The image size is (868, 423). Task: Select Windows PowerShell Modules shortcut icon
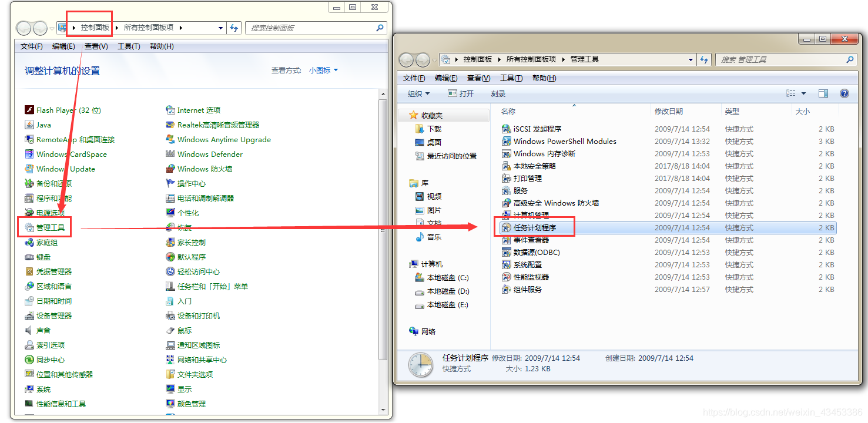tap(506, 141)
